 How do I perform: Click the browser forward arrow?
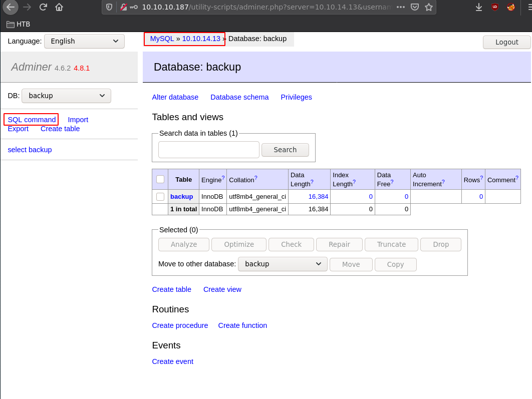coord(27,7)
